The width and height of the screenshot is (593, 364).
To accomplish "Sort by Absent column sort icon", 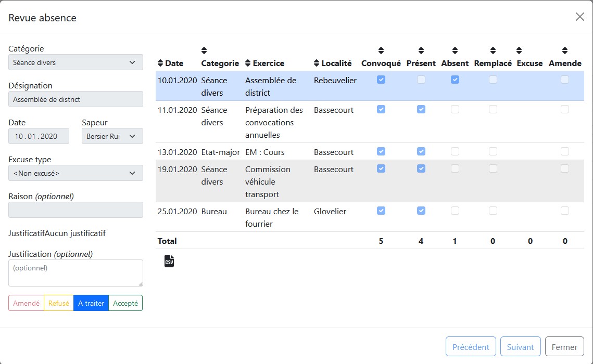I will [x=455, y=50].
